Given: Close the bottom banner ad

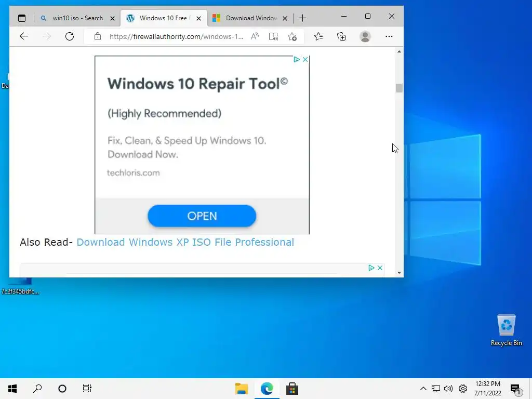Looking at the screenshot, I should point(380,268).
